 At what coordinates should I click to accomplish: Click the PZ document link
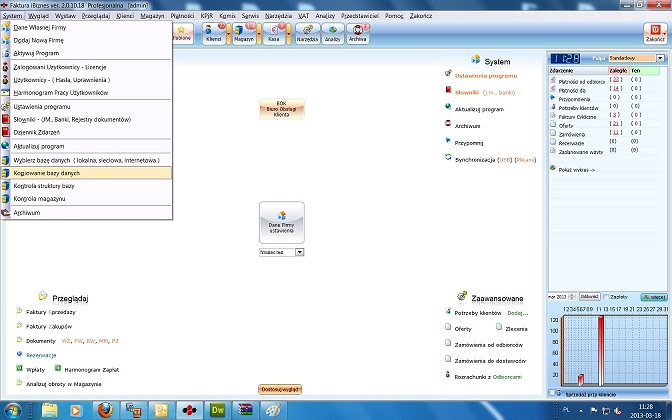[115, 341]
